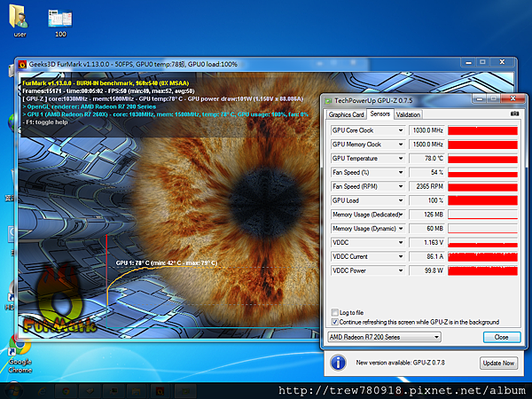The width and height of the screenshot is (532, 399).
Task: Uncheck Continue refreshing while in background
Action: pyautogui.click(x=334, y=322)
